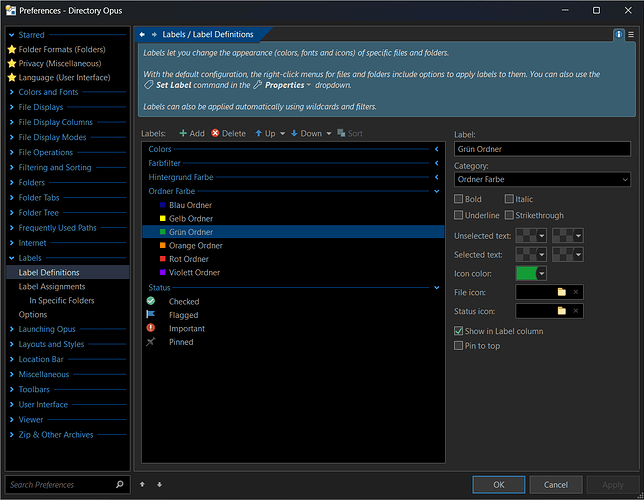
Task: Click the red Delete label icon
Action: coord(215,133)
